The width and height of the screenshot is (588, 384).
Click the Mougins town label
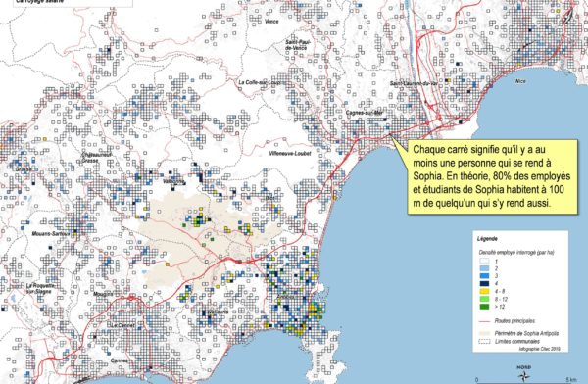pos(103,294)
